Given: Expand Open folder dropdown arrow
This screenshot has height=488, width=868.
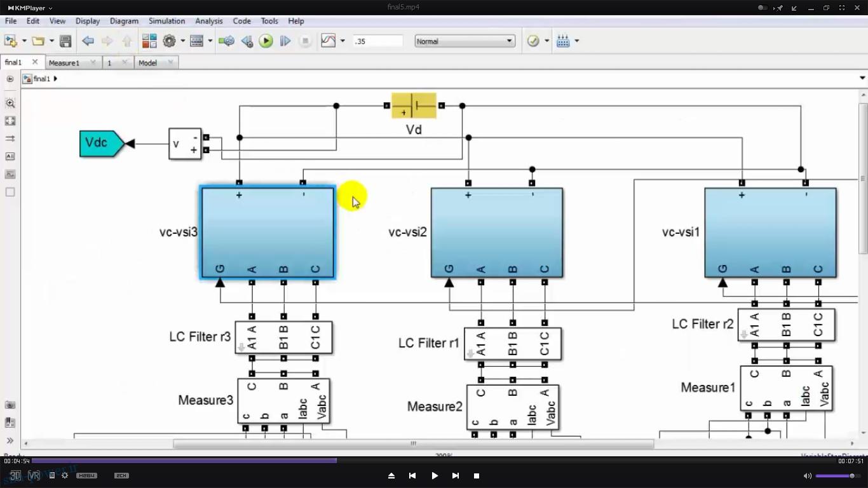Looking at the screenshot, I should click(51, 41).
